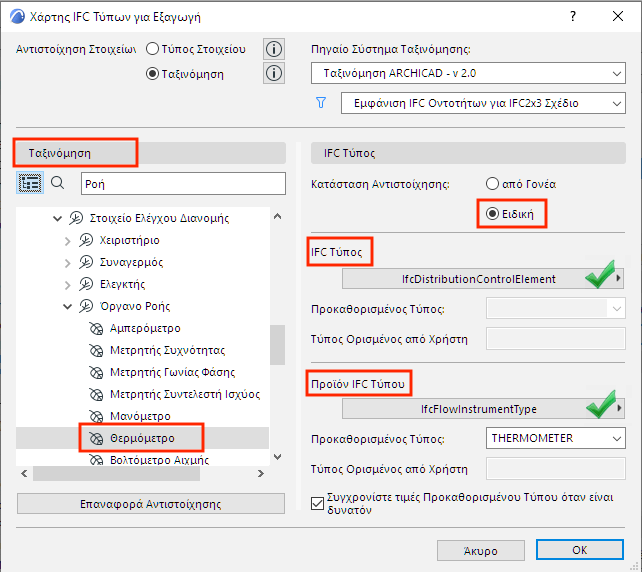
Task: Click the blue filter funnel icon
Action: coord(321,103)
